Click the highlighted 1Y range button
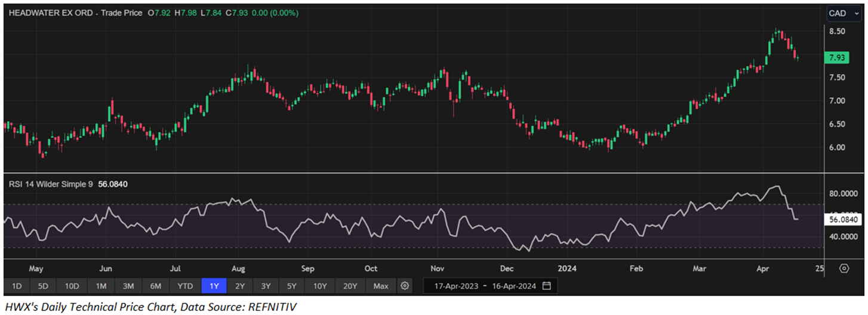This screenshot has height=315, width=868. point(214,286)
